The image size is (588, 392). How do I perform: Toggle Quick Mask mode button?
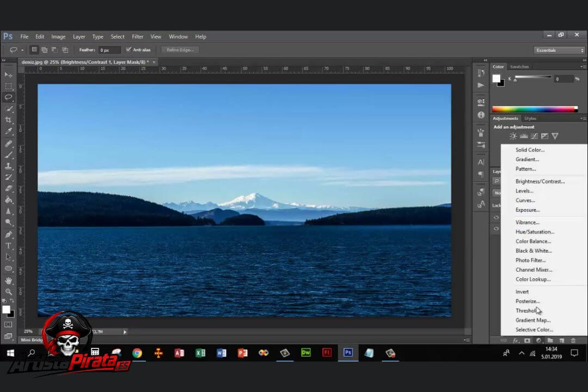coord(8,324)
